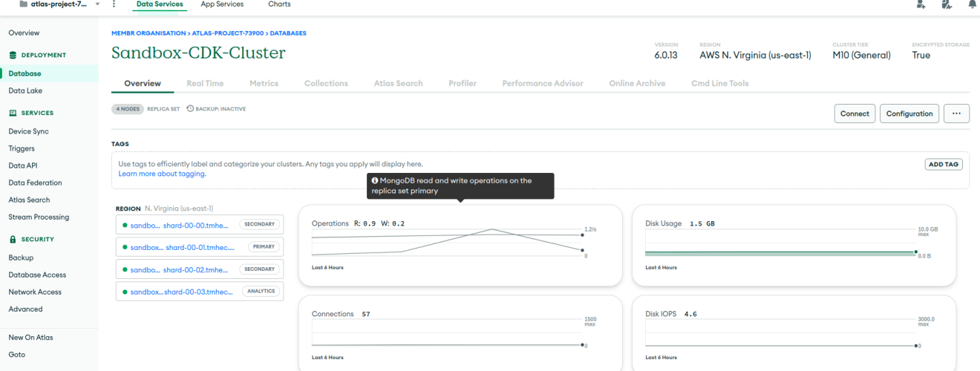This screenshot has width=980, height=371.
Task: Open the atlas-project dropdown selector
Action: click(x=61, y=4)
